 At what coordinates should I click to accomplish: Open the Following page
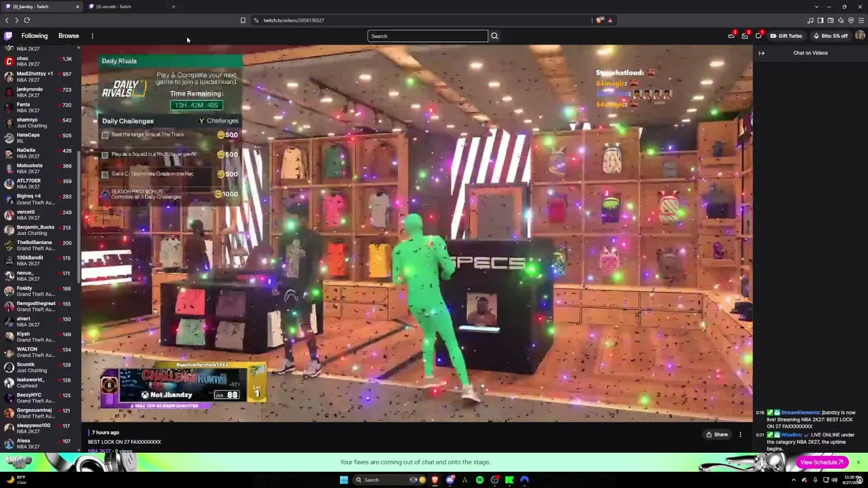(x=35, y=36)
